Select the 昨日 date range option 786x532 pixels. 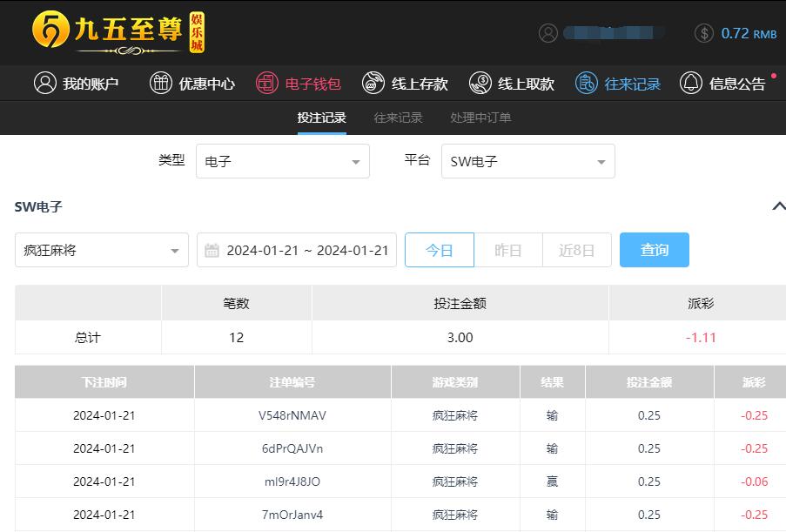(508, 250)
